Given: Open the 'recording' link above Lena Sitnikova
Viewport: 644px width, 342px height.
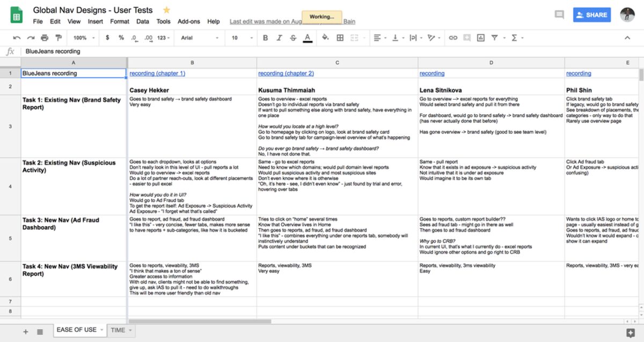Looking at the screenshot, I should (x=432, y=73).
